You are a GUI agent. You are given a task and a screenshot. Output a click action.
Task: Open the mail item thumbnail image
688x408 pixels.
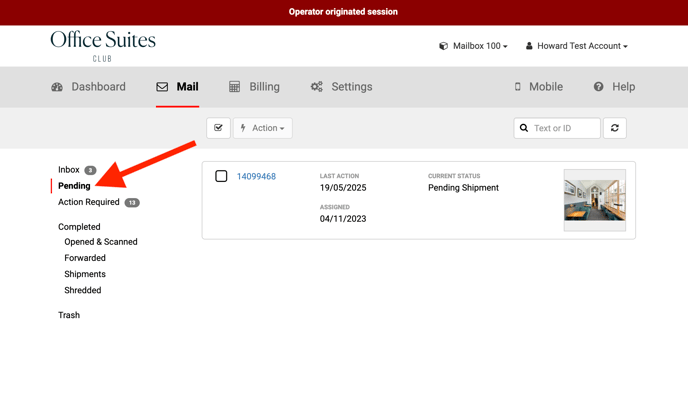point(594,200)
